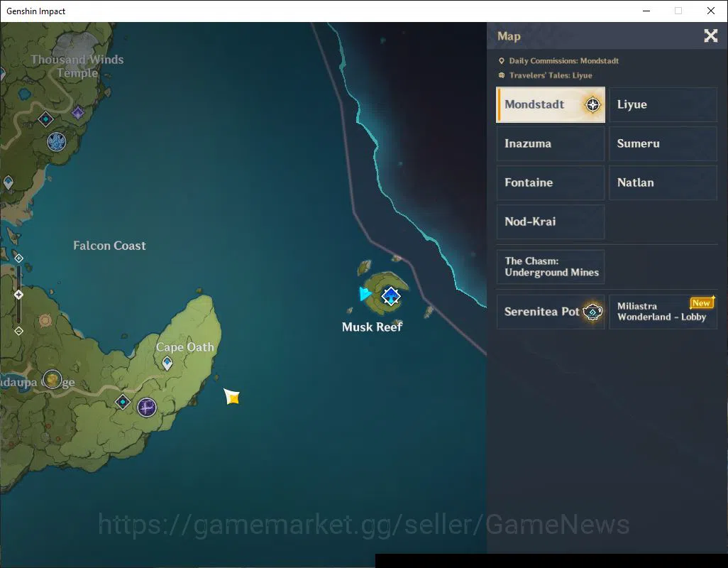Click the teapot icon beside Serenitea Pot
The image size is (728, 568).
593,312
